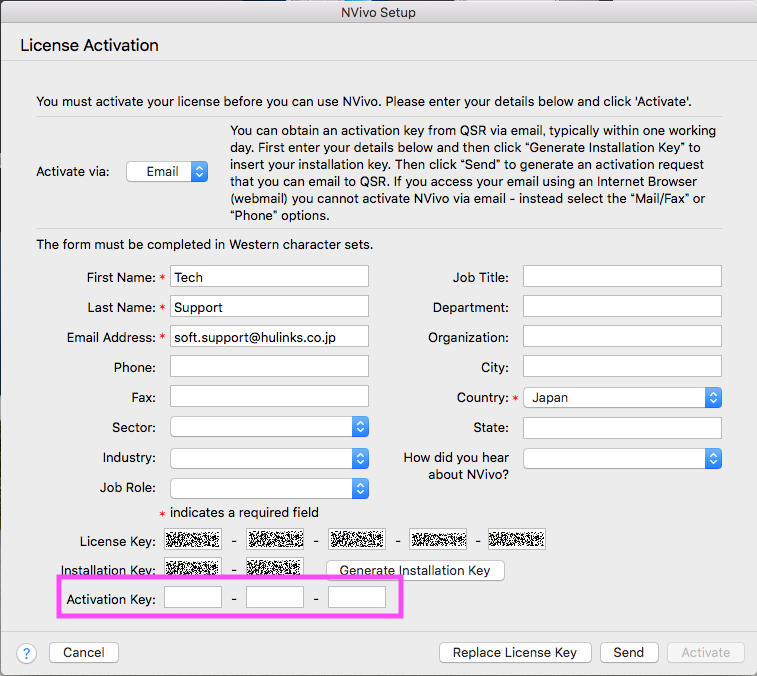Viewport: 757px width, 676px height.
Task: Click the NVivo Setup window title
Action: (378, 13)
